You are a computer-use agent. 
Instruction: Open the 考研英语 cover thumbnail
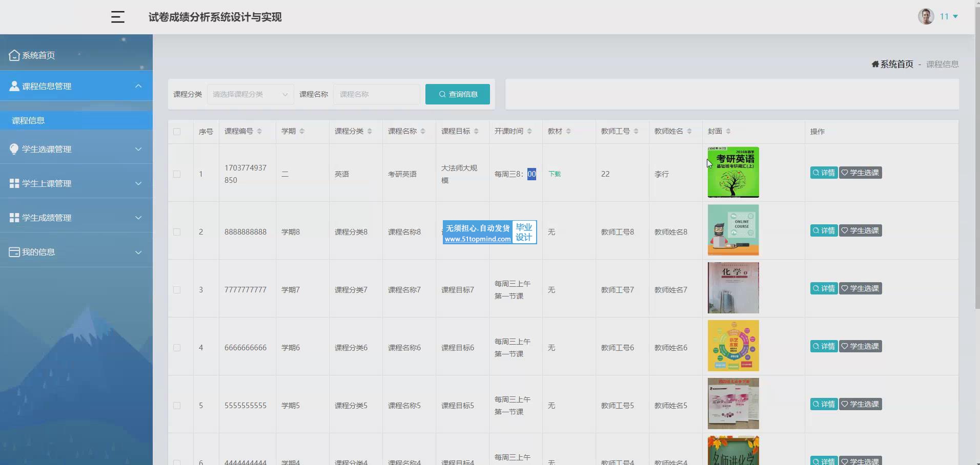[x=733, y=172]
